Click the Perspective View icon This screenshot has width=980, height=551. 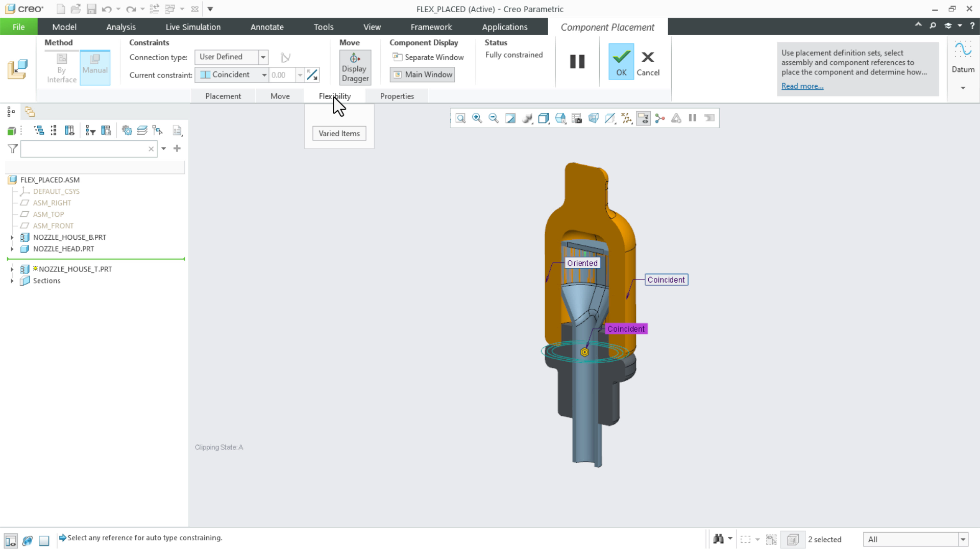593,118
